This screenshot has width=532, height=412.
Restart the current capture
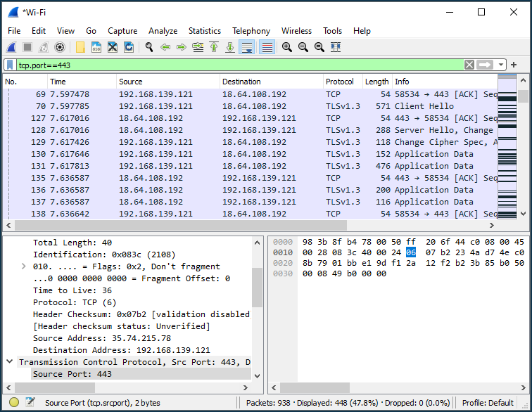(44, 47)
